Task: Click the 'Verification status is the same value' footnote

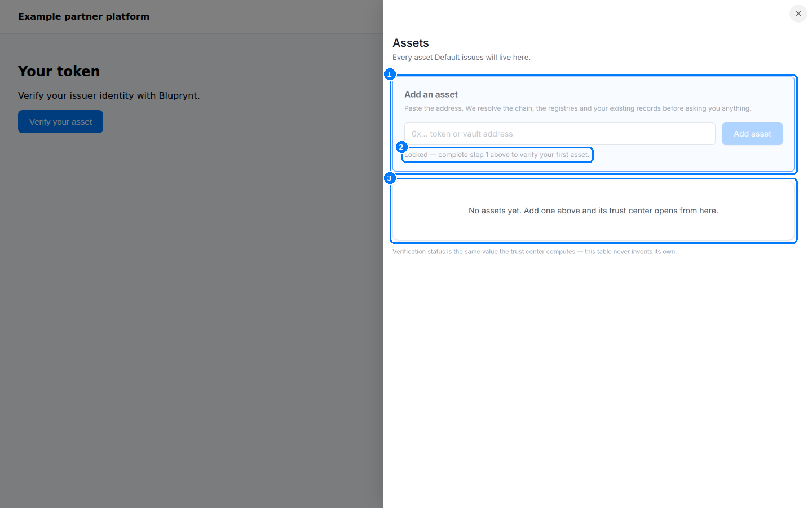Action: 535,252
